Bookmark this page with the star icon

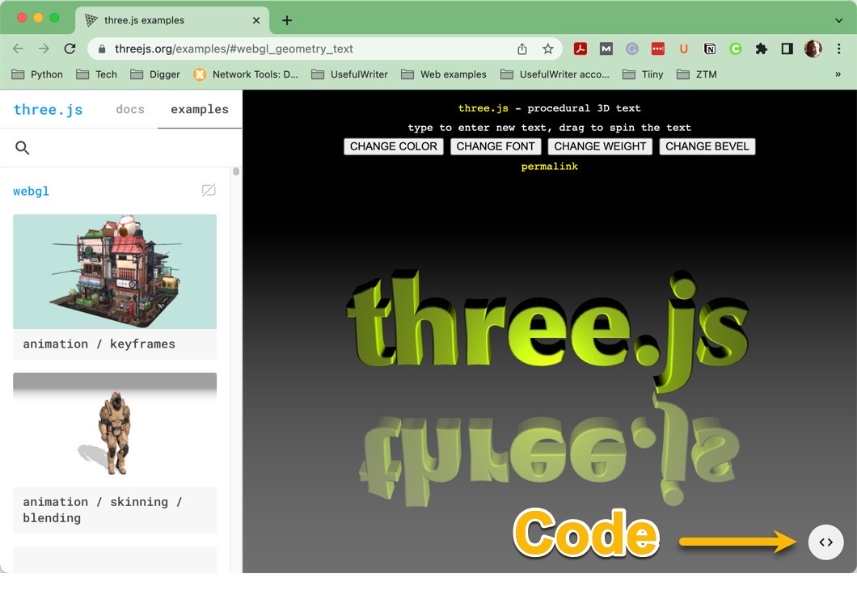click(547, 49)
